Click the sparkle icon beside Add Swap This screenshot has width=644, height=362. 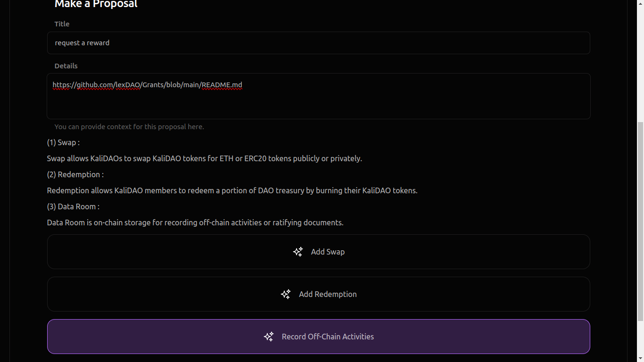click(x=298, y=252)
